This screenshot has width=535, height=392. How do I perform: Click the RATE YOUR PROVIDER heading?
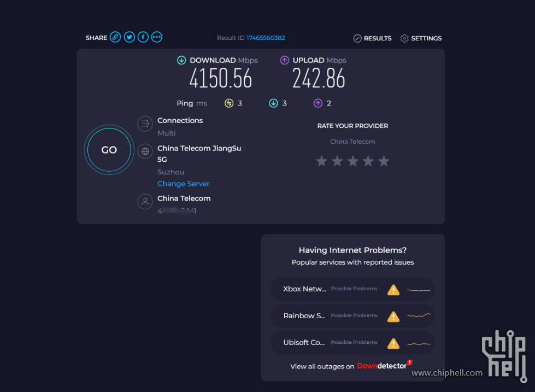point(352,126)
